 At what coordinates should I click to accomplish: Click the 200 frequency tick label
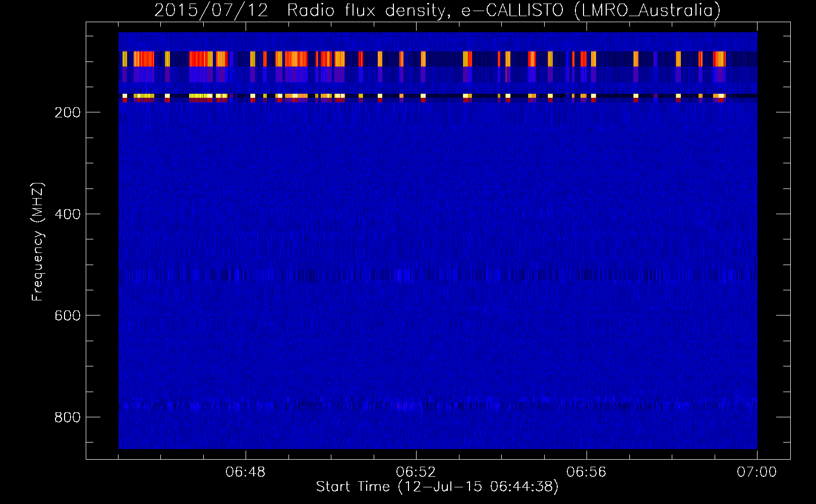(x=67, y=112)
